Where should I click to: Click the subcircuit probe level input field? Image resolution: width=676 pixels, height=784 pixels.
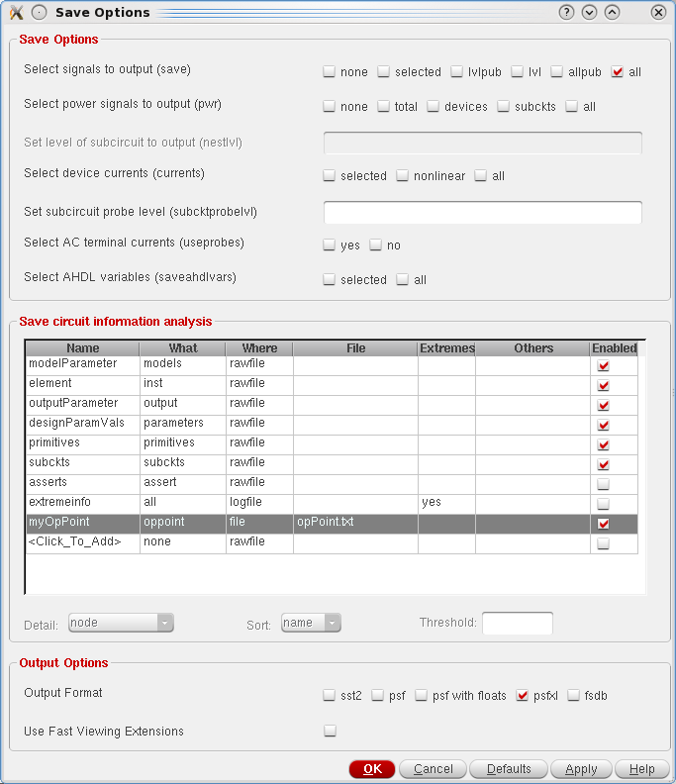pos(482,213)
